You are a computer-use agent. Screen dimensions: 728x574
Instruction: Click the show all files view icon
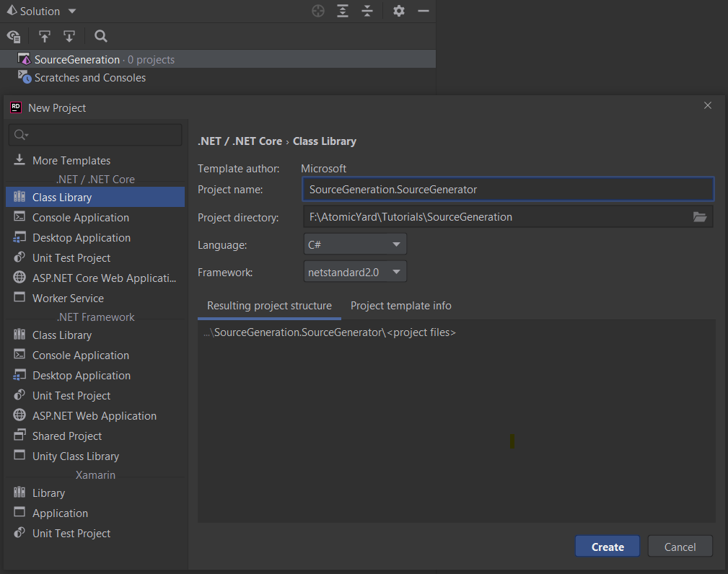(x=14, y=36)
